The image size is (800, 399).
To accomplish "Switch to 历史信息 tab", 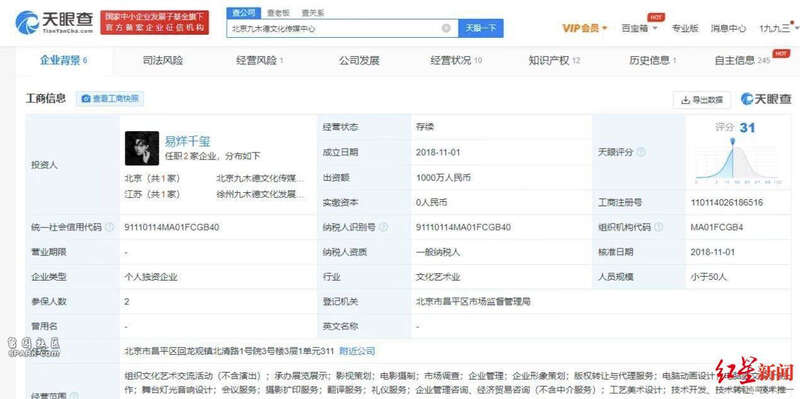I will 653,61.
